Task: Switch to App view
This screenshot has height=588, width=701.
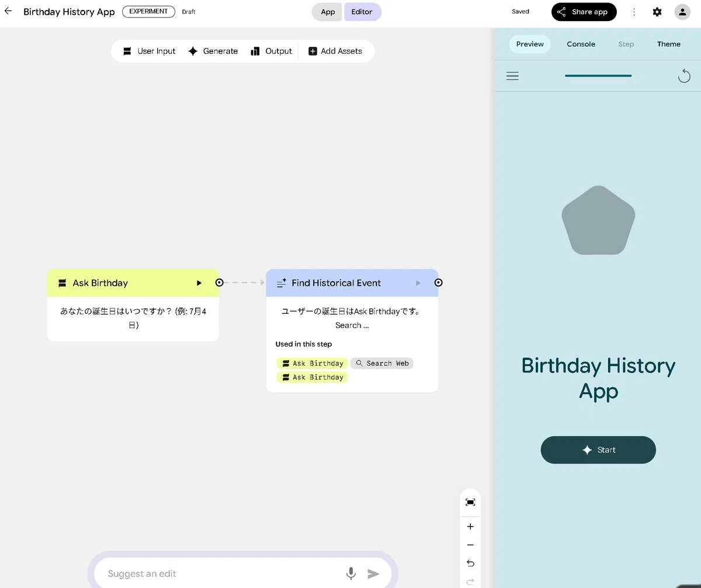Action: tap(328, 12)
